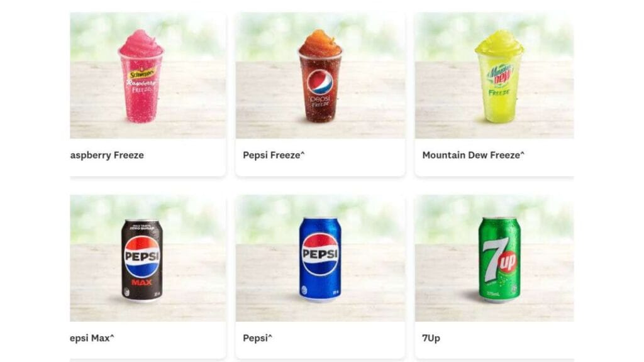Click the red MAX text on black can
Viewport: 644px width, 362px height.
[142, 282]
